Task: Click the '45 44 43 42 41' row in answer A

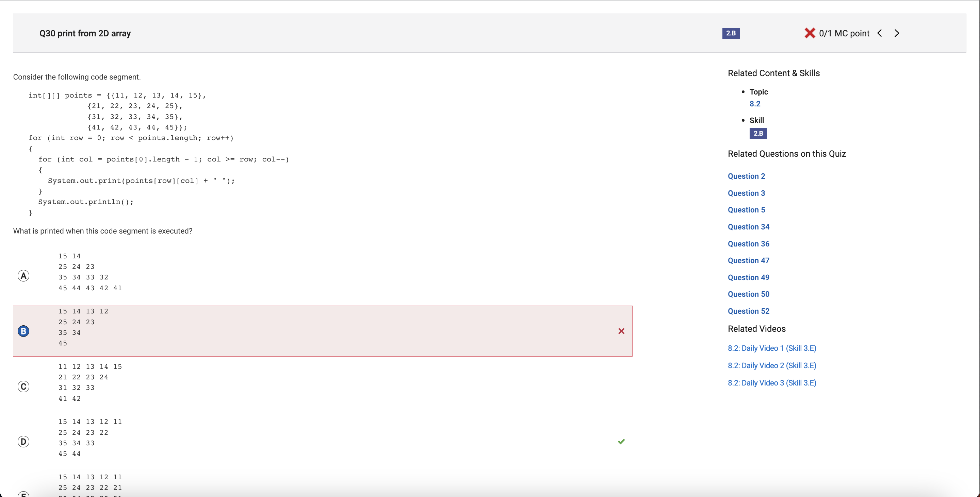Action: tap(90, 288)
